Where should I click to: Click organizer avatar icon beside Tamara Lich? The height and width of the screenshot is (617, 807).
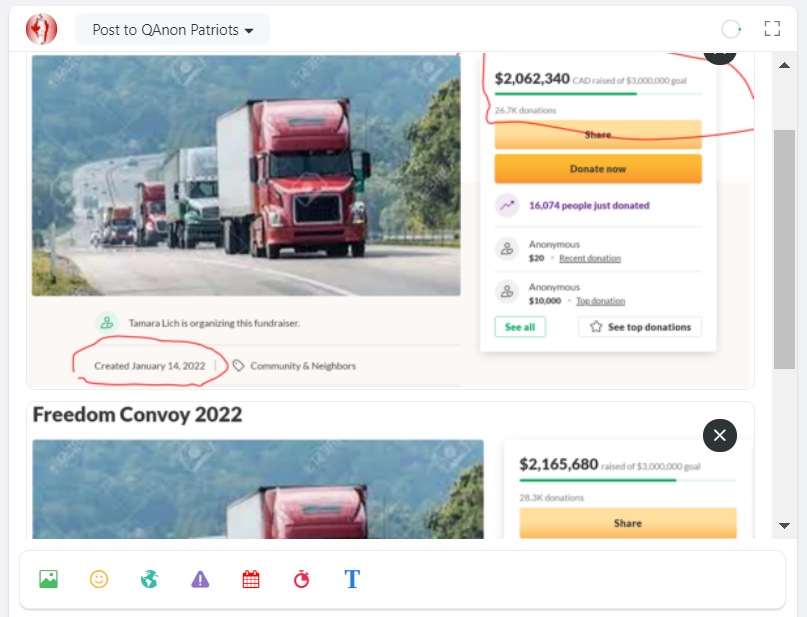(x=107, y=323)
